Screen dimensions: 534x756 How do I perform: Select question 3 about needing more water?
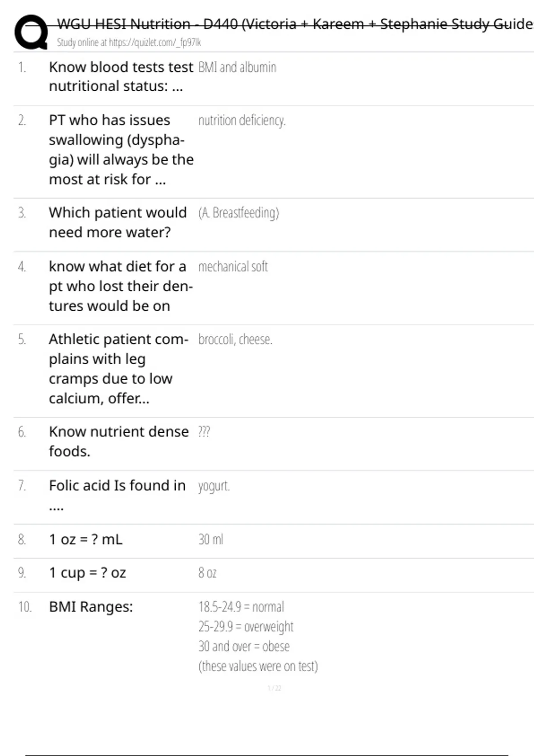117,222
